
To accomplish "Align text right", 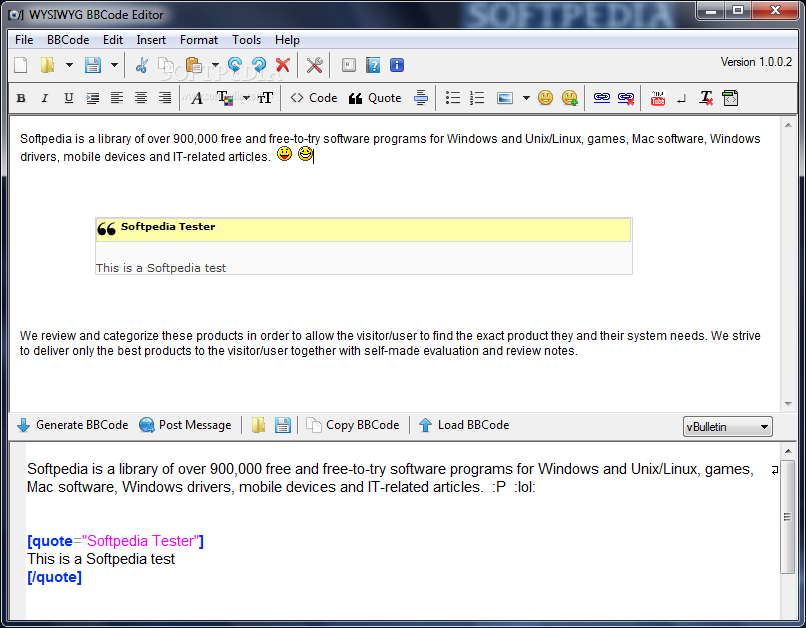I will pos(164,98).
